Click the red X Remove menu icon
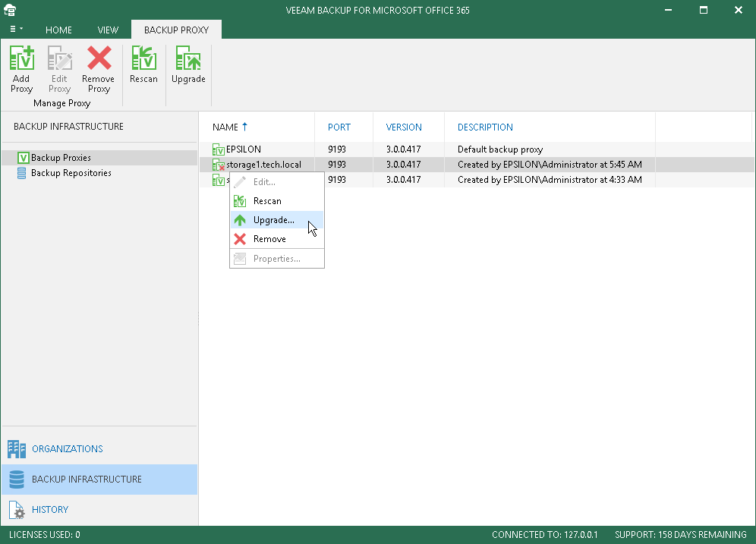The width and height of the screenshot is (756, 544). (240, 239)
